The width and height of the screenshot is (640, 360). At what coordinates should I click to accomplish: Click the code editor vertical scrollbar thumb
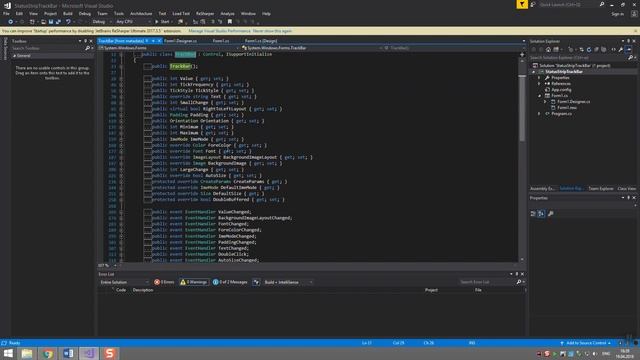[x=522, y=108]
